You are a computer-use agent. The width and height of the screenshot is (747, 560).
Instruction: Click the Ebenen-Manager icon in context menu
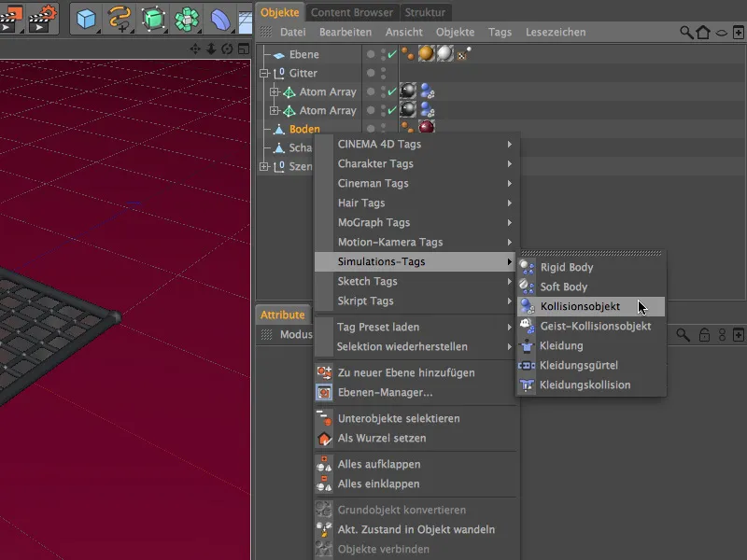[x=324, y=392]
